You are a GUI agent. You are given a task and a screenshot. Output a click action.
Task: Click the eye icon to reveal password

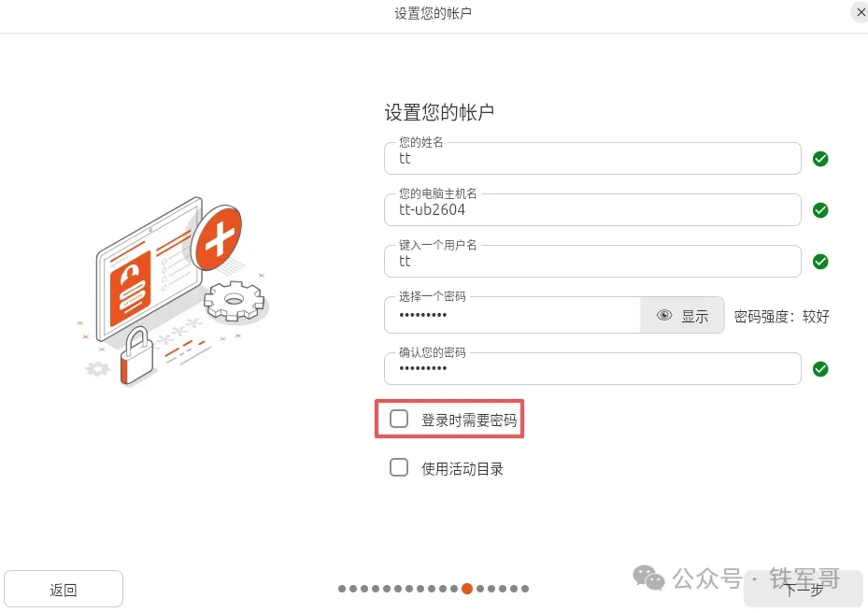664,315
